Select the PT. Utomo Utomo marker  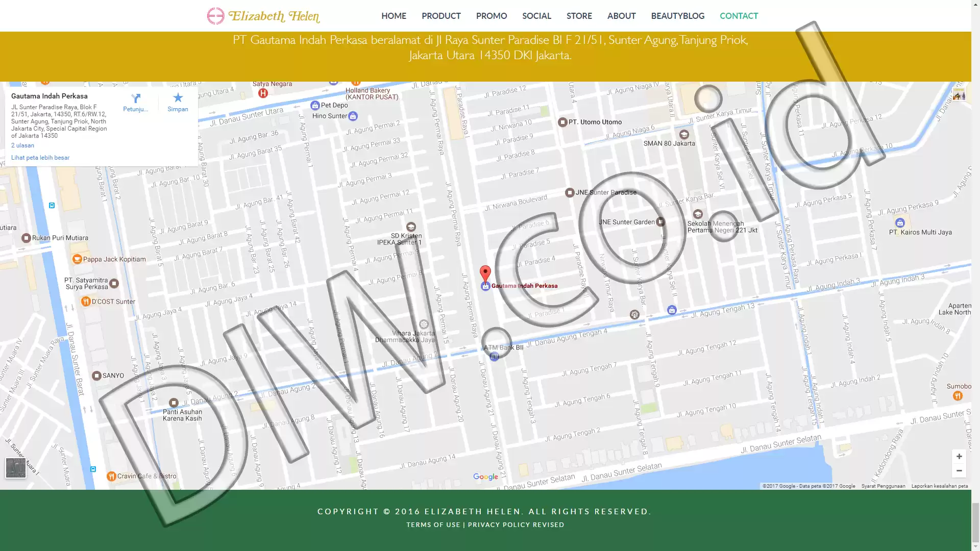(562, 122)
